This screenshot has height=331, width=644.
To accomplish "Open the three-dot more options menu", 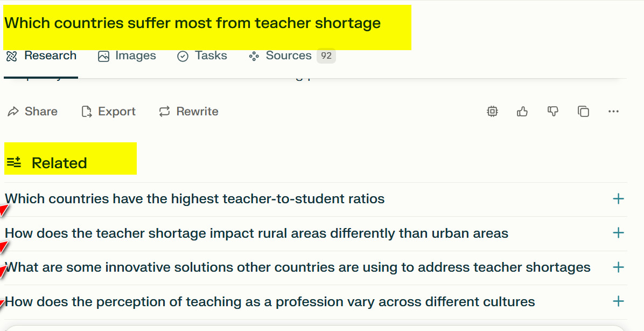I will pyautogui.click(x=614, y=112).
